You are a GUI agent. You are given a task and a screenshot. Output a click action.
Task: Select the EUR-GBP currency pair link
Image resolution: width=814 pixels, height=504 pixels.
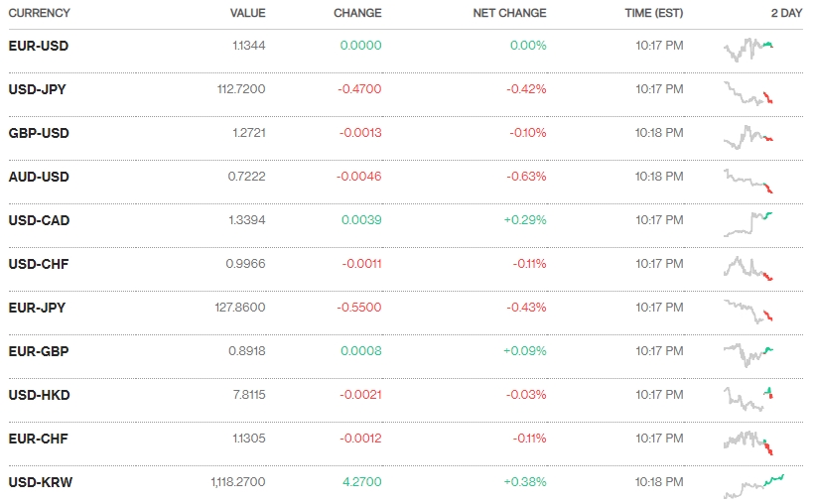(38, 351)
